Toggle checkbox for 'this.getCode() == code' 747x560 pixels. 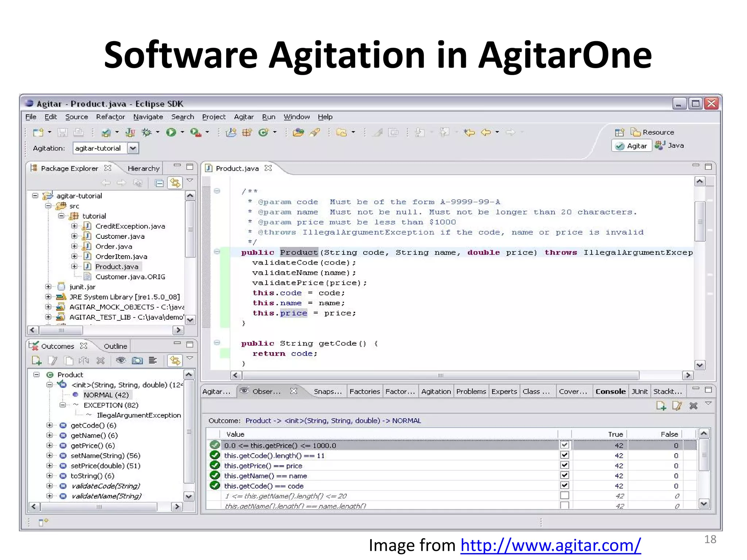click(x=564, y=486)
